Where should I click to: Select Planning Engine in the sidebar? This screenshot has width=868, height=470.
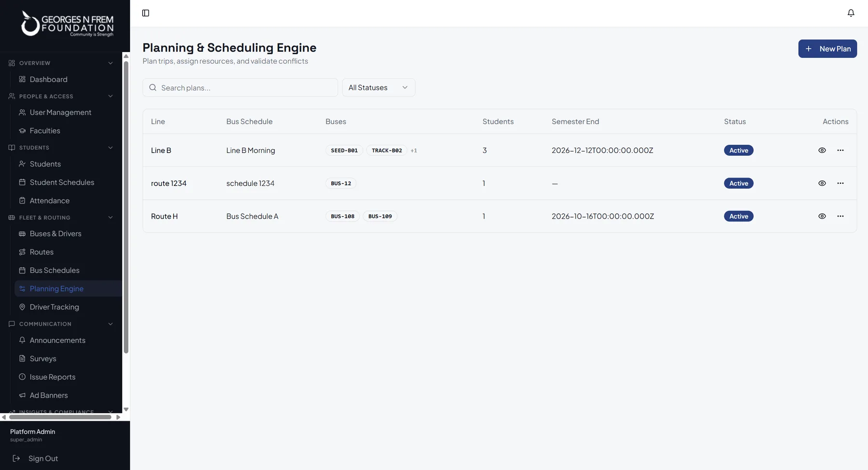(x=68, y=289)
